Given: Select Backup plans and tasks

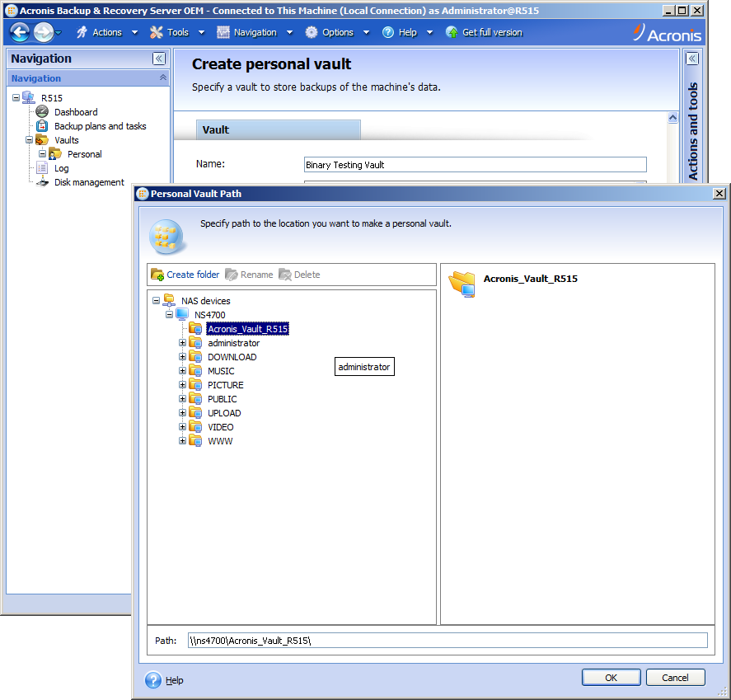Looking at the screenshot, I should point(101,126).
